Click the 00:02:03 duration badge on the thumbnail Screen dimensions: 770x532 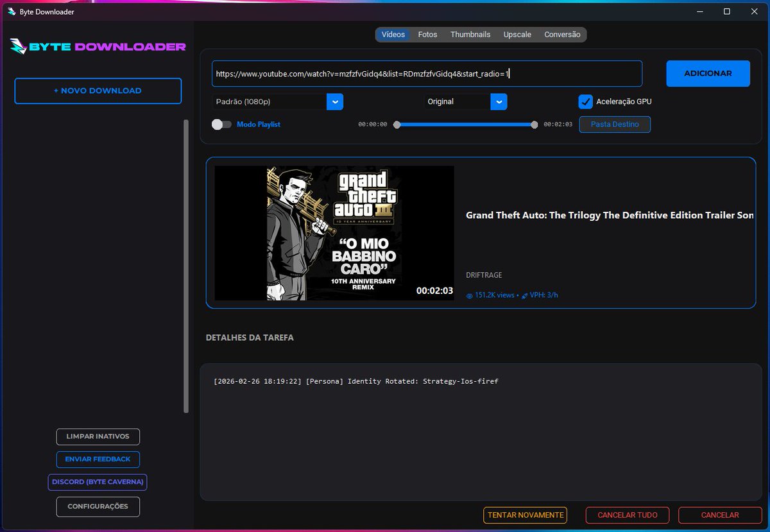tap(434, 291)
